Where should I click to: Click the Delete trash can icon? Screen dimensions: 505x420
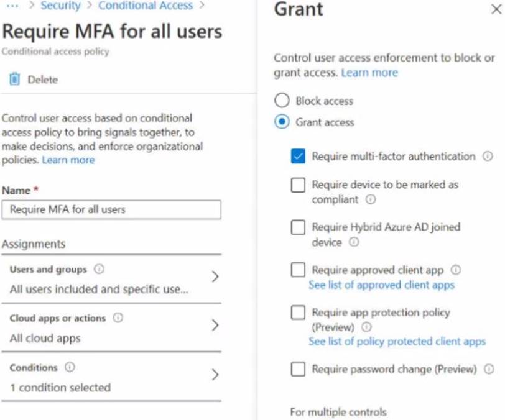(x=14, y=80)
